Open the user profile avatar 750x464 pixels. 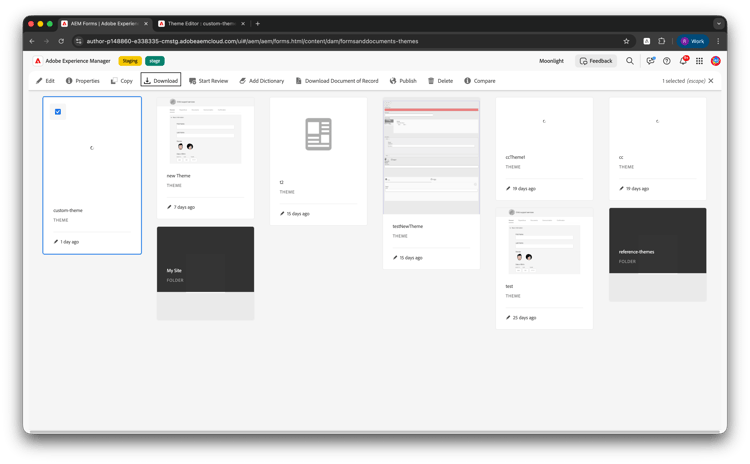point(716,61)
